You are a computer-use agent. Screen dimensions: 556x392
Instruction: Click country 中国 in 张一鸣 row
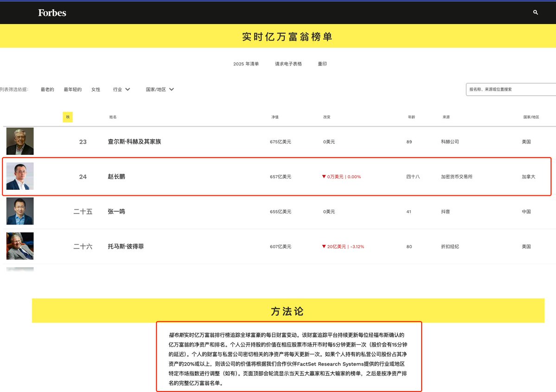pyautogui.click(x=526, y=212)
